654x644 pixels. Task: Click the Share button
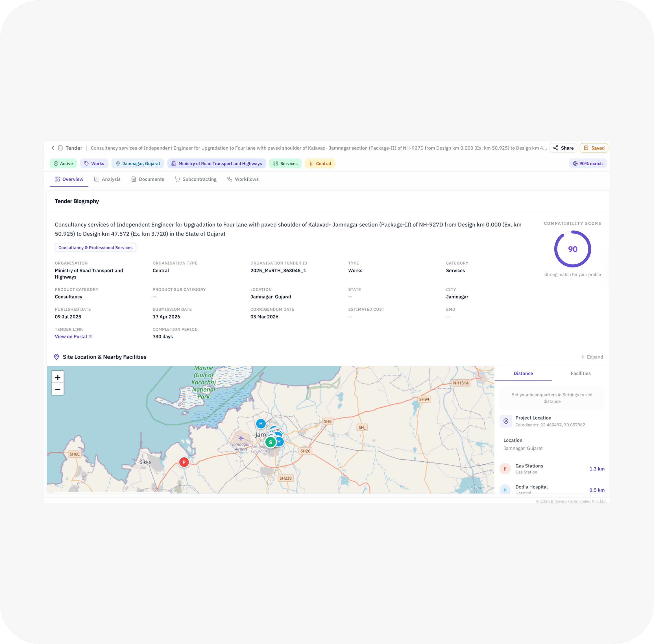[x=563, y=148]
